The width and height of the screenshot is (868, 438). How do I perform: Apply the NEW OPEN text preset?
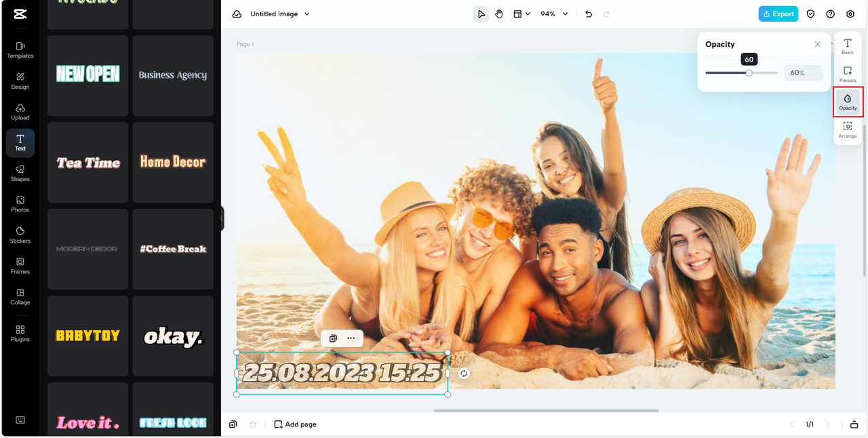88,75
